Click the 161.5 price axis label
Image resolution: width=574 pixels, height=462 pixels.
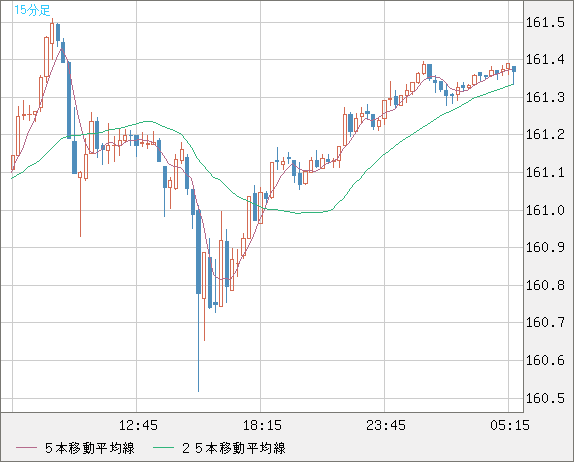point(545,23)
